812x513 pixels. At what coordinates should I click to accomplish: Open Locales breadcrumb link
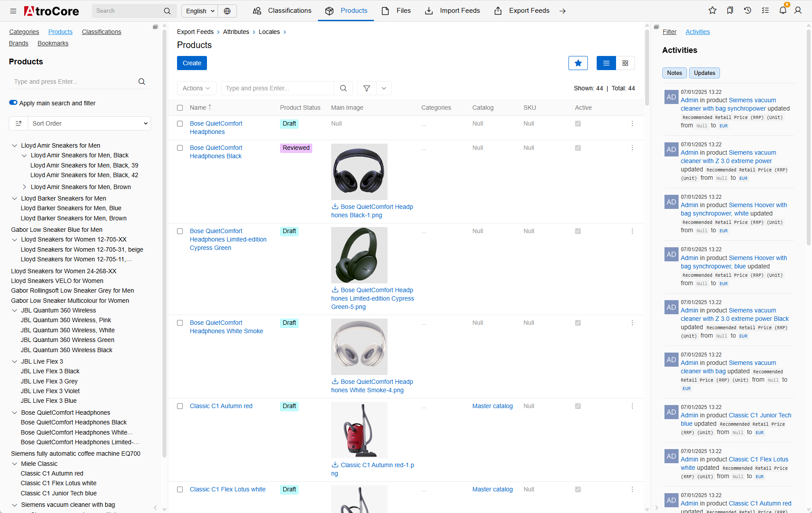pos(269,32)
